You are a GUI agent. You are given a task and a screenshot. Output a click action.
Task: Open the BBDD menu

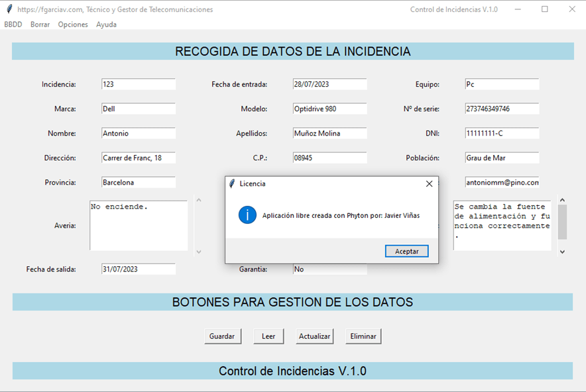point(13,24)
